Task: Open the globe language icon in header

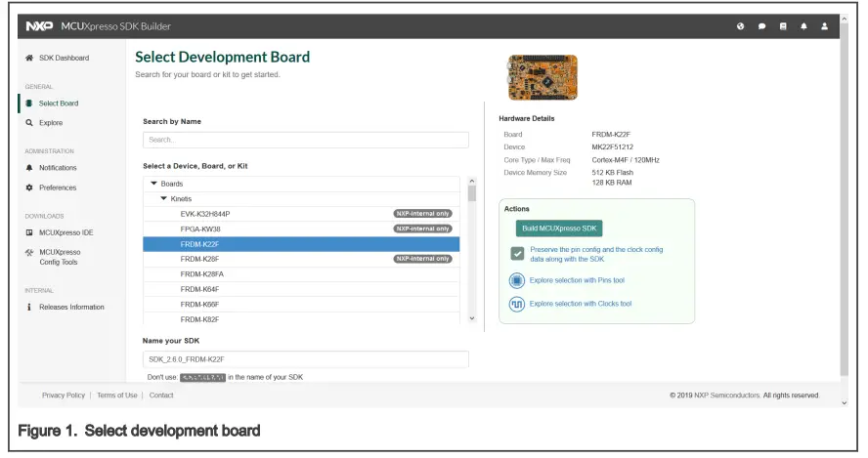Action: 740,26
